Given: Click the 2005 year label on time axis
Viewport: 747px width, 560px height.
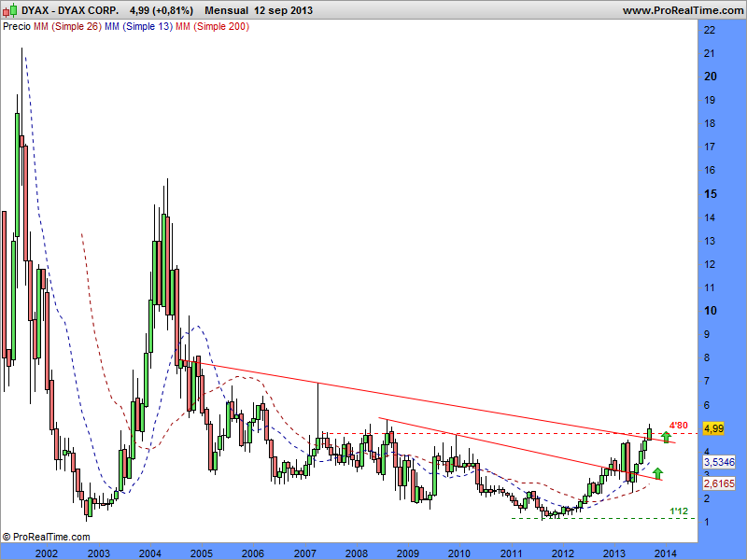Looking at the screenshot, I should pyautogui.click(x=202, y=553).
